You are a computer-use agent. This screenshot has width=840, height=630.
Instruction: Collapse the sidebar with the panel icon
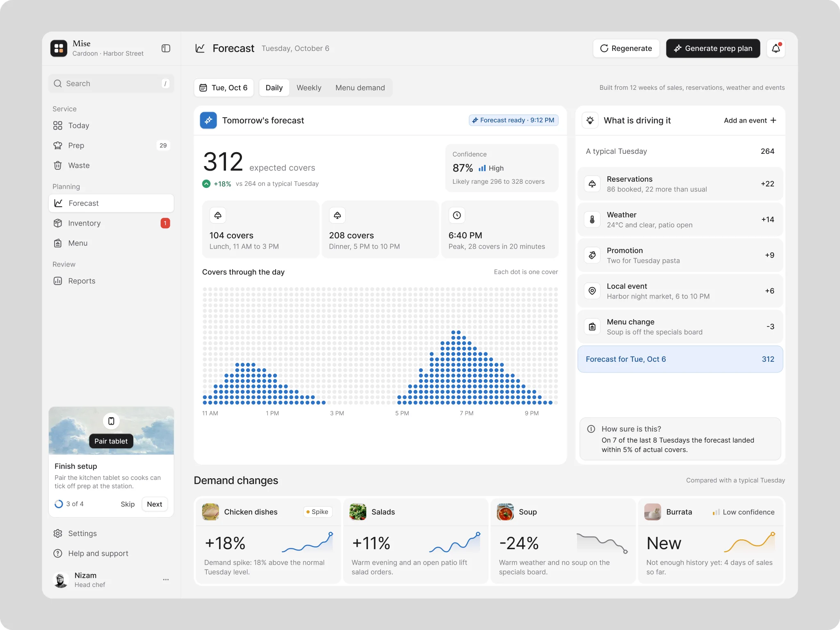pos(166,48)
